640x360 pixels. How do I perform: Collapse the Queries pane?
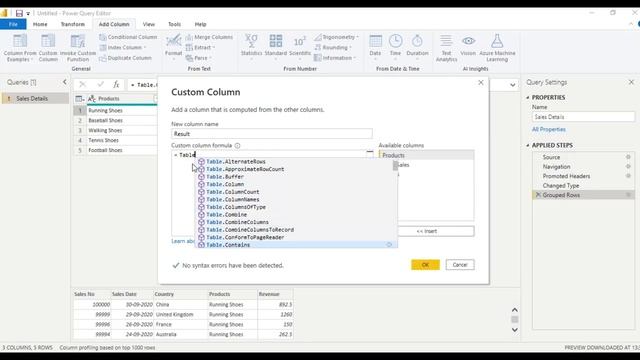(x=64, y=82)
